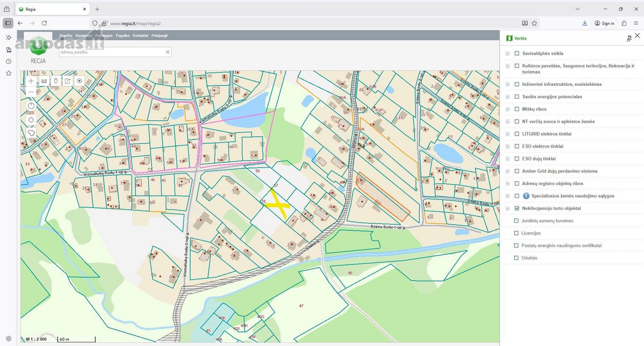The image size is (644, 346).
Task: Enable the LITGRID elektros tinklai checkbox
Action: pos(517,134)
